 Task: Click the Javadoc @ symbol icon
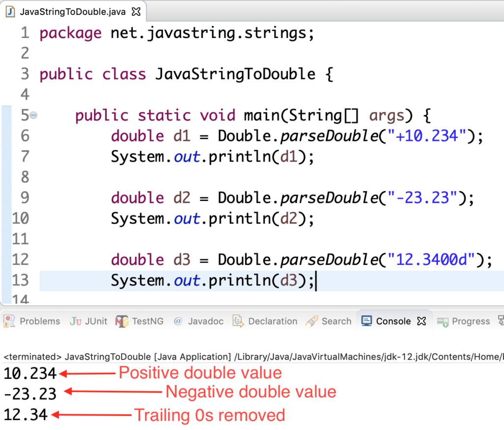point(178,321)
